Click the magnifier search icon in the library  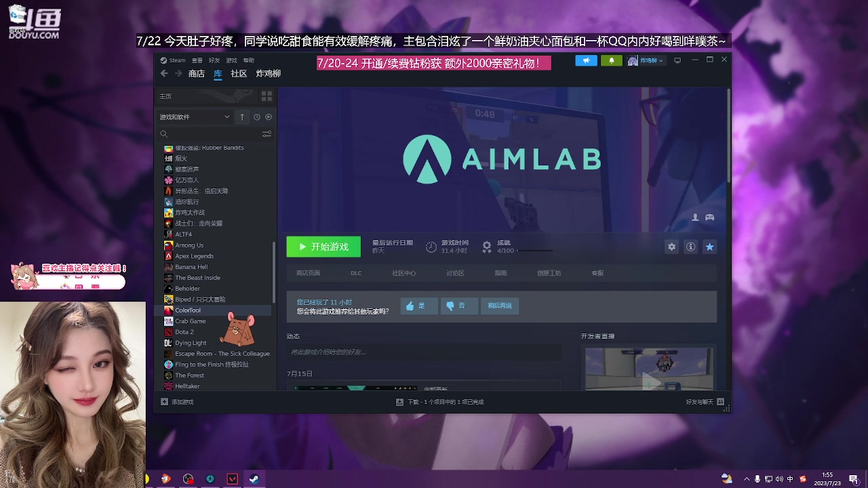point(163,134)
